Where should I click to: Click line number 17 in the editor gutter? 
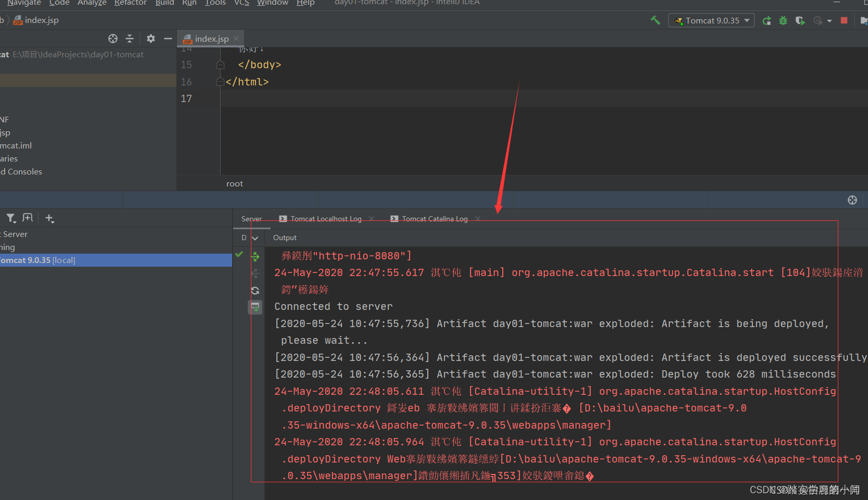[186, 98]
